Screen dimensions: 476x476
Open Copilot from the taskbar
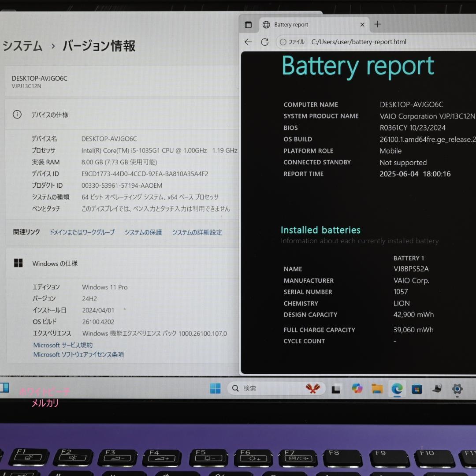pyautogui.click(x=357, y=389)
